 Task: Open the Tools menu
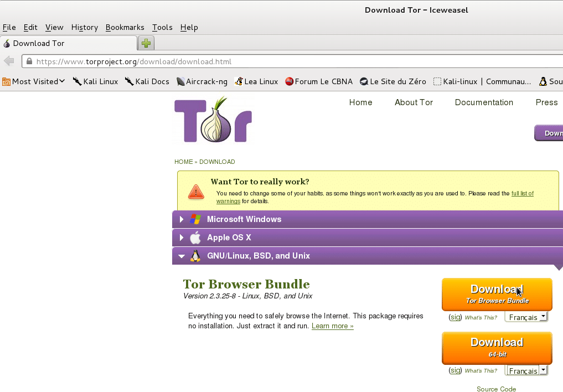click(x=162, y=27)
